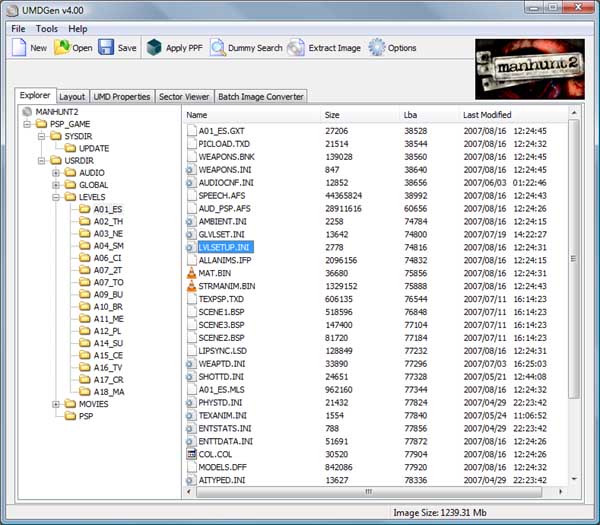Click the manhunt 2 cover thumbnail
This screenshot has height=525, width=600.
coord(530,69)
